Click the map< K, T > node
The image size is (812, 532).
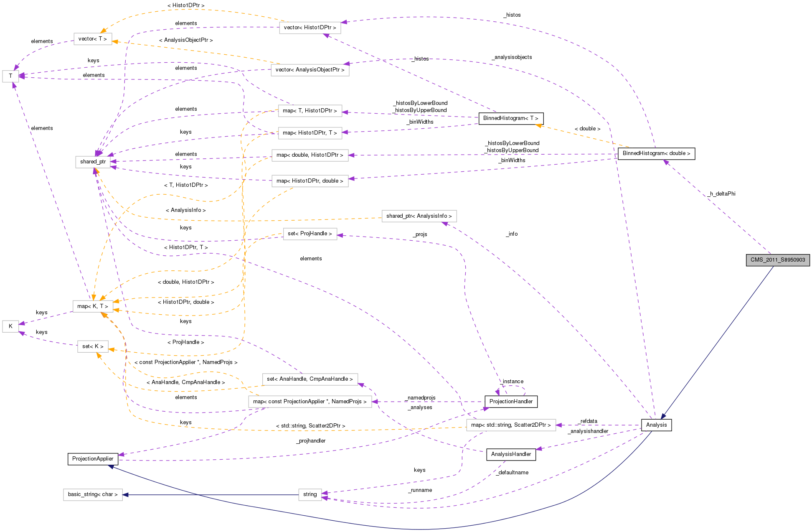click(x=93, y=306)
